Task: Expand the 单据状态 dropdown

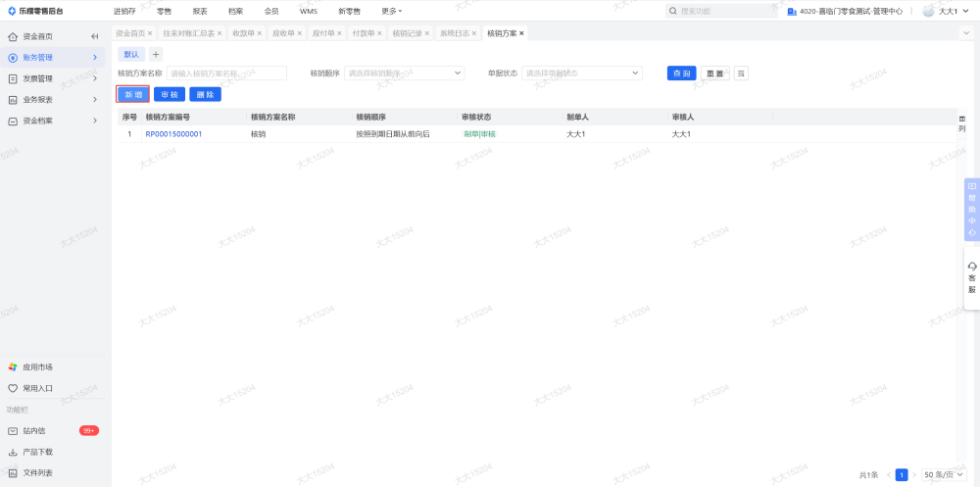Action: 582,73
